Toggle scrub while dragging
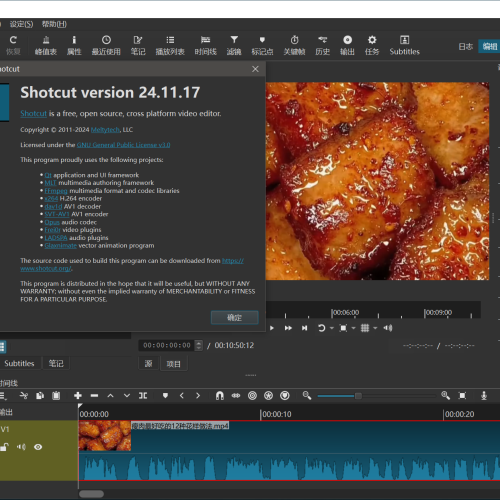500x500 pixels. click(236, 396)
